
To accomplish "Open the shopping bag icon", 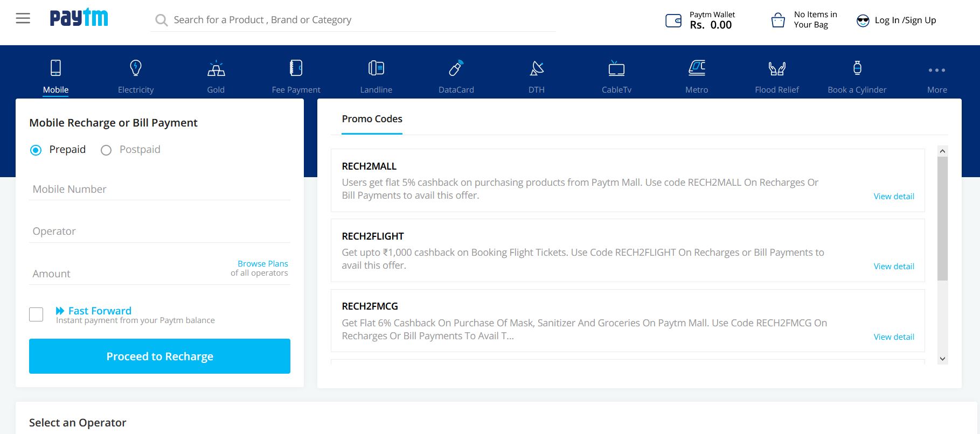I will point(778,20).
